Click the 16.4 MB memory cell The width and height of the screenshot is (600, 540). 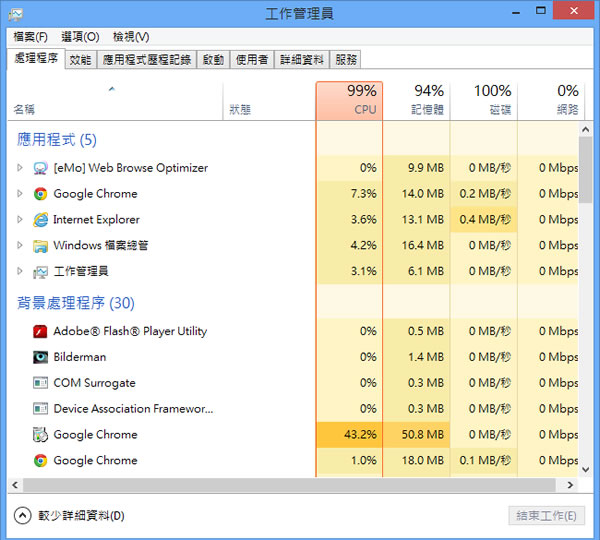[416, 245]
